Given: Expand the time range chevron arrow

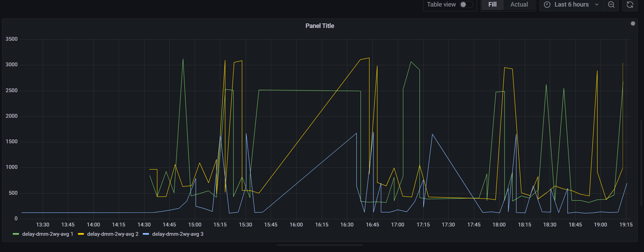Looking at the screenshot, I should point(597,4).
